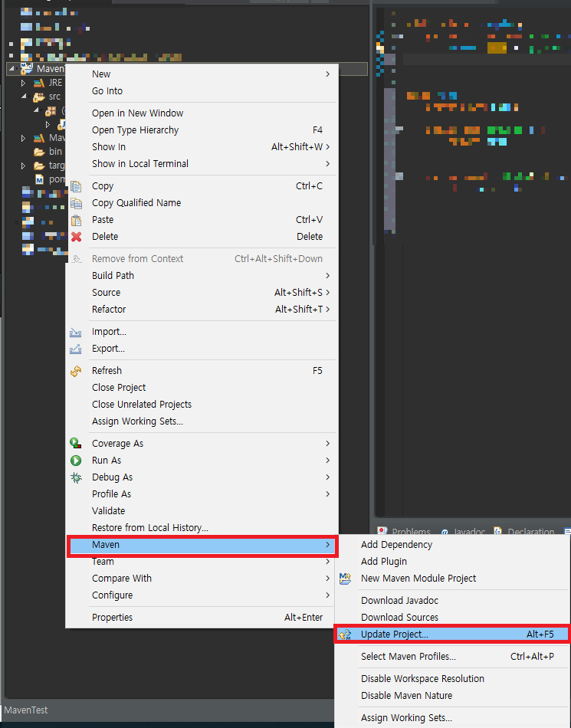Click the Coverage As icon
This screenshot has height=728, width=571.
[76, 444]
